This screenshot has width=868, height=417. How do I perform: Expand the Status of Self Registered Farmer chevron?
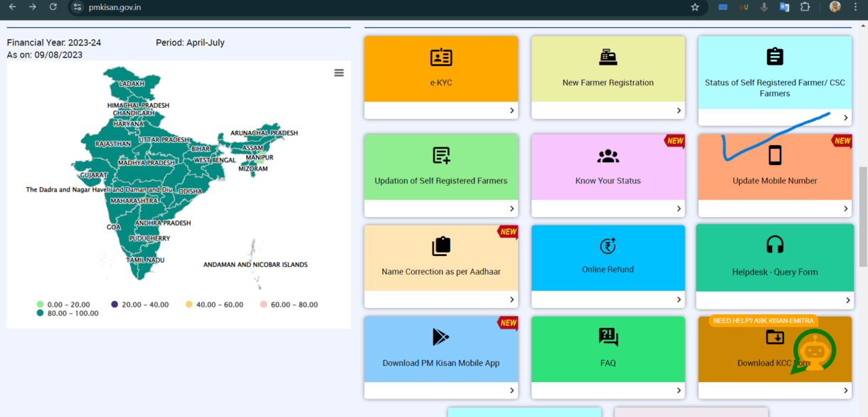pyautogui.click(x=846, y=118)
